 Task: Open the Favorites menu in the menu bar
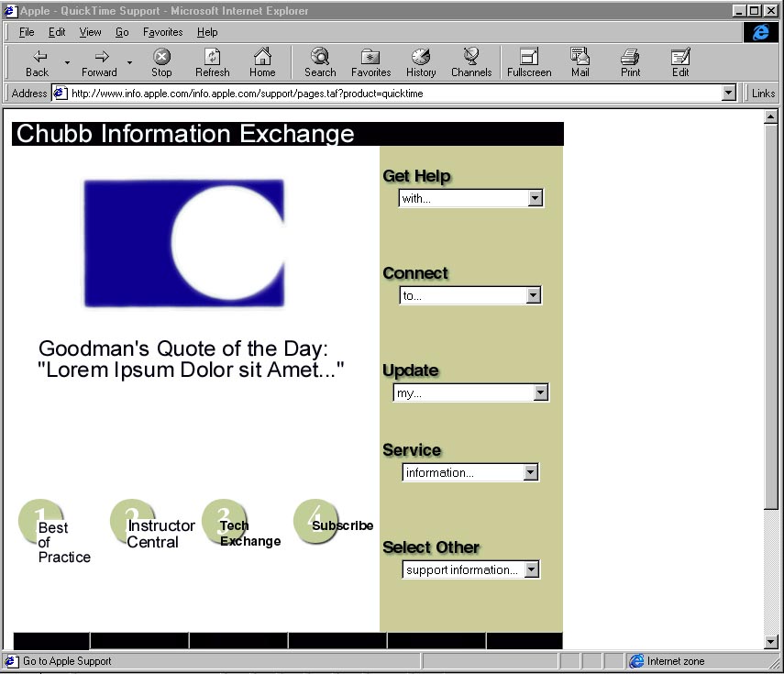(162, 32)
